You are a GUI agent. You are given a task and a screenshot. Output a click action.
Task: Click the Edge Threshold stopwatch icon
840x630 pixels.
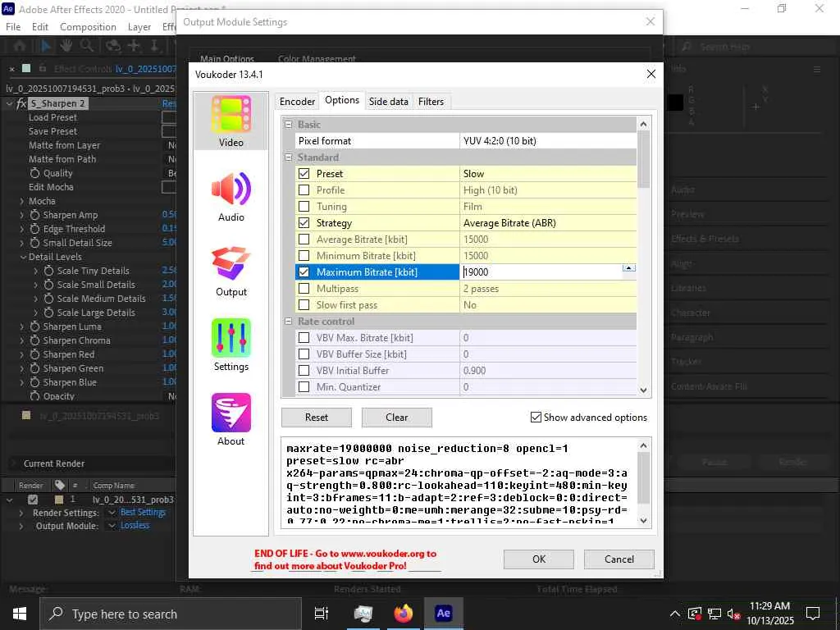click(34, 229)
